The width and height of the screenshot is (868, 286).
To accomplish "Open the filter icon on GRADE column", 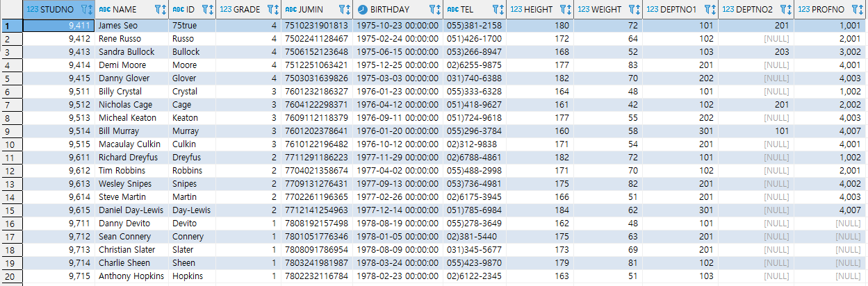I will point(270,10).
